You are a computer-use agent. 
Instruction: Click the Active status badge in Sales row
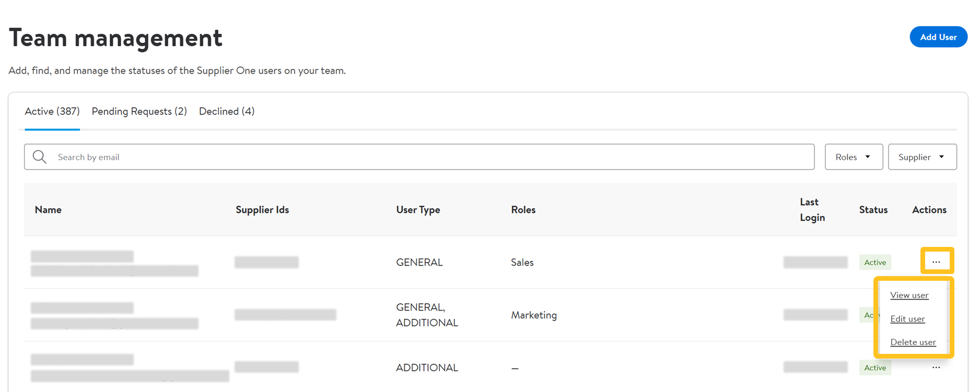click(874, 262)
